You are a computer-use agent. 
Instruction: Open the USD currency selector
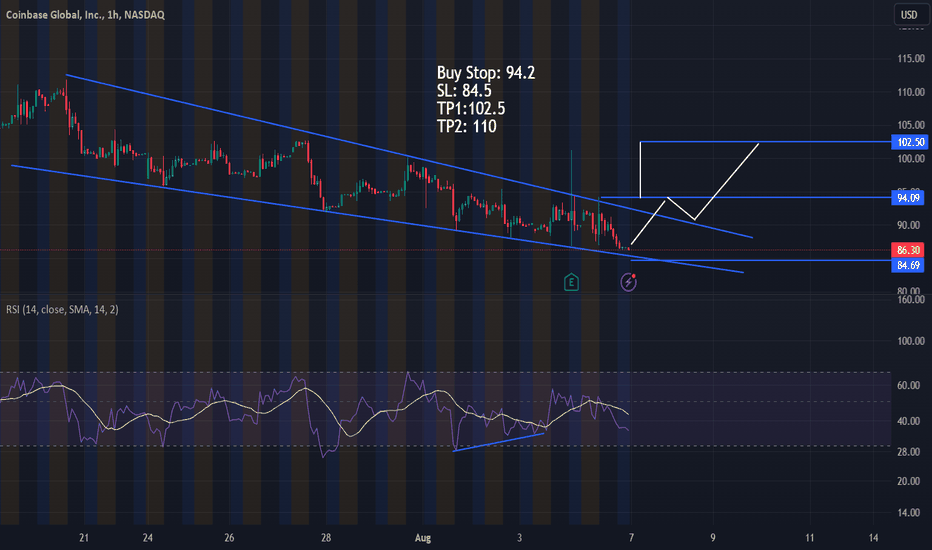click(x=909, y=15)
